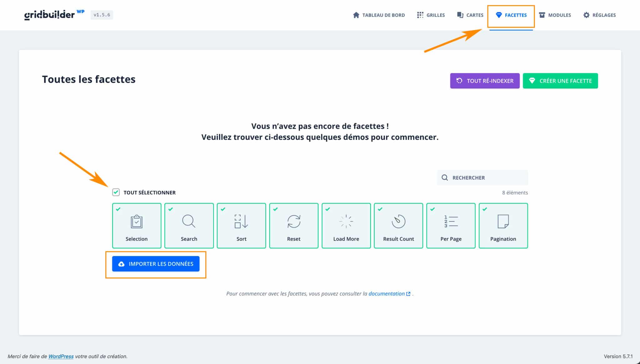Click the Result Count timer icon
This screenshot has width=640, height=364.
[398, 222]
